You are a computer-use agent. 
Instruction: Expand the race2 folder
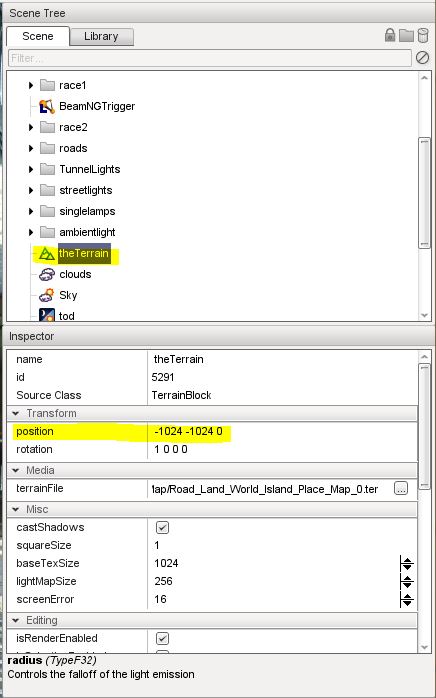point(31,127)
